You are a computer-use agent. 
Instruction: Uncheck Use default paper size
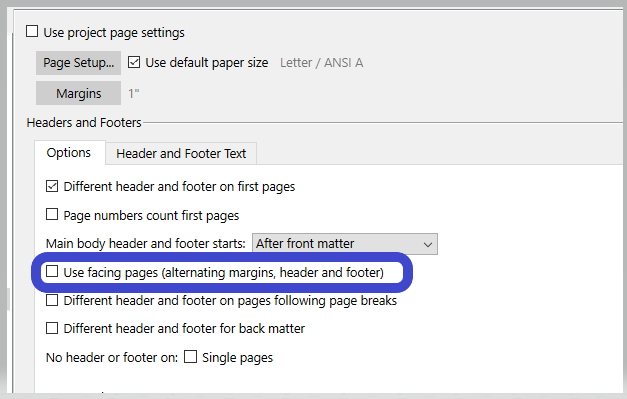tap(134, 62)
